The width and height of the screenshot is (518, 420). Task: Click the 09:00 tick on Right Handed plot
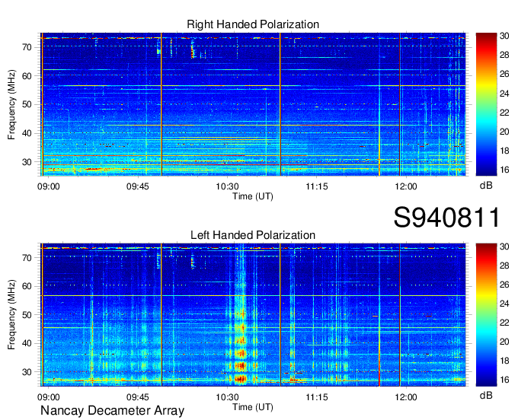[49, 186]
